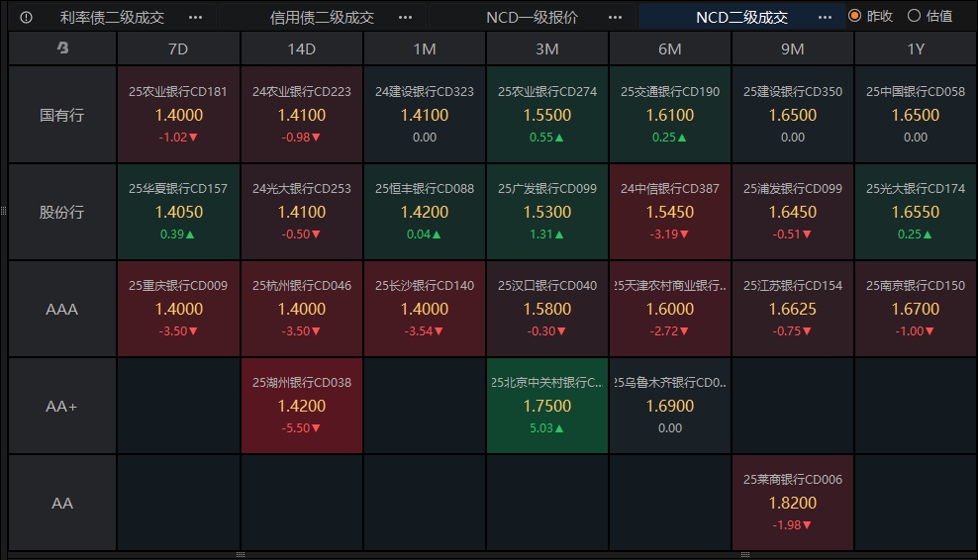The image size is (978, 560).
Task: Open the 25重庆银行CD009 cell
Action: (x=178, y=309)
